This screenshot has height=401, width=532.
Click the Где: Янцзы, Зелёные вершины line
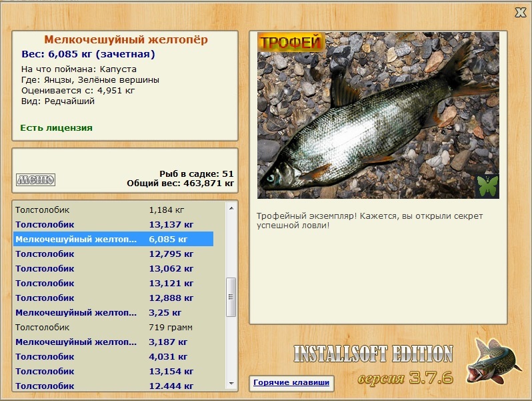(x=90, y=80)
